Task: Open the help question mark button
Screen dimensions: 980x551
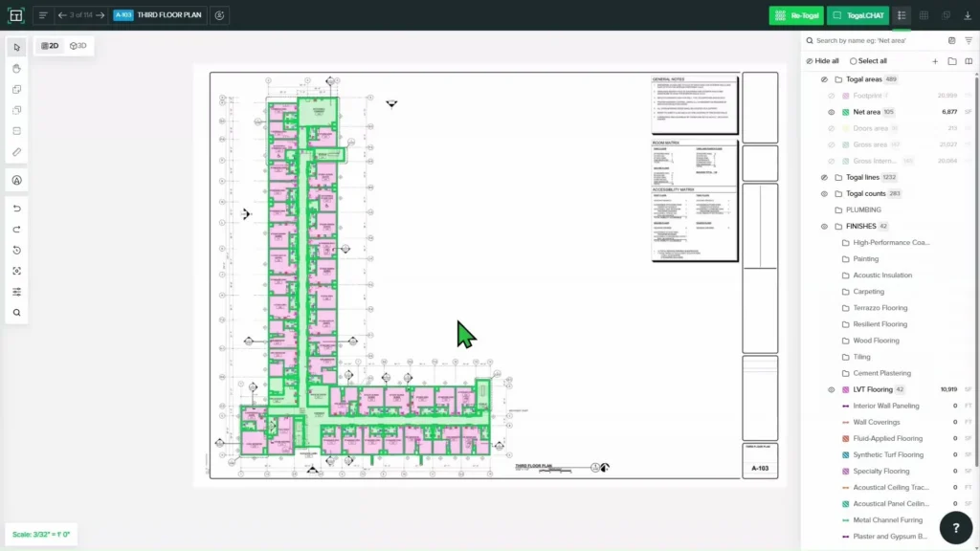Action: point(956,528)
